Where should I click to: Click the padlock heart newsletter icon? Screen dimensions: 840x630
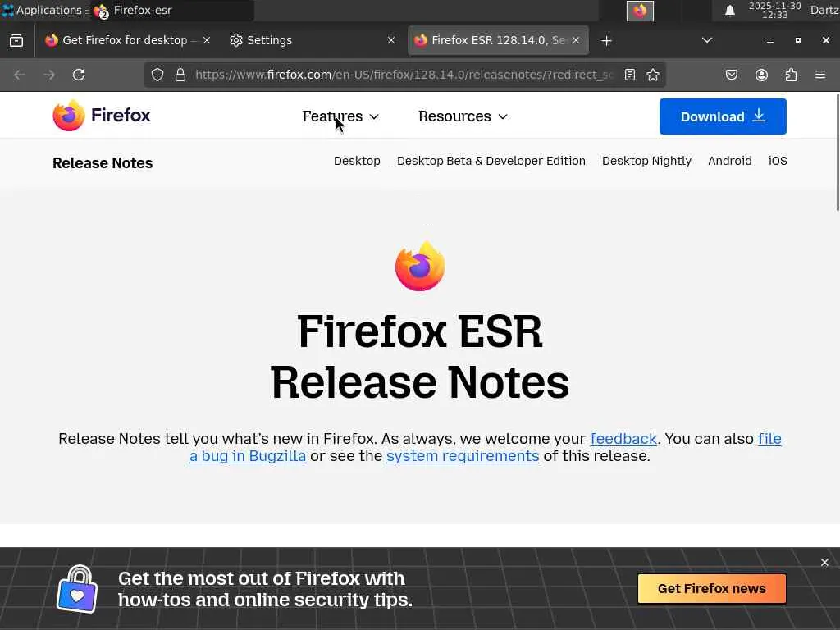pyautogui.click(x=77, y=589)
